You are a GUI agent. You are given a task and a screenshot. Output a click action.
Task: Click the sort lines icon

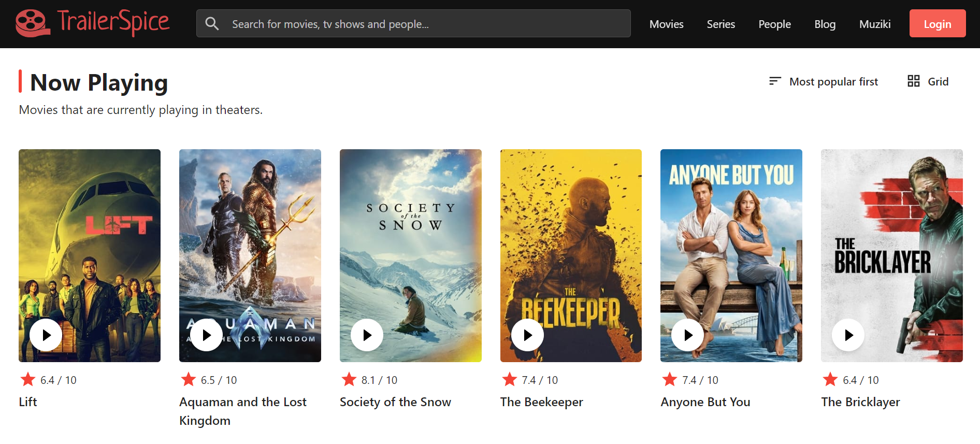(775, 81)
